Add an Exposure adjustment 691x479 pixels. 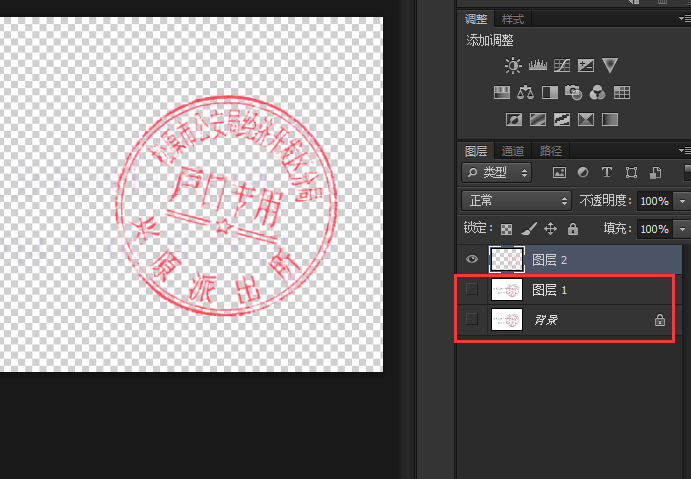click(586, 66)
